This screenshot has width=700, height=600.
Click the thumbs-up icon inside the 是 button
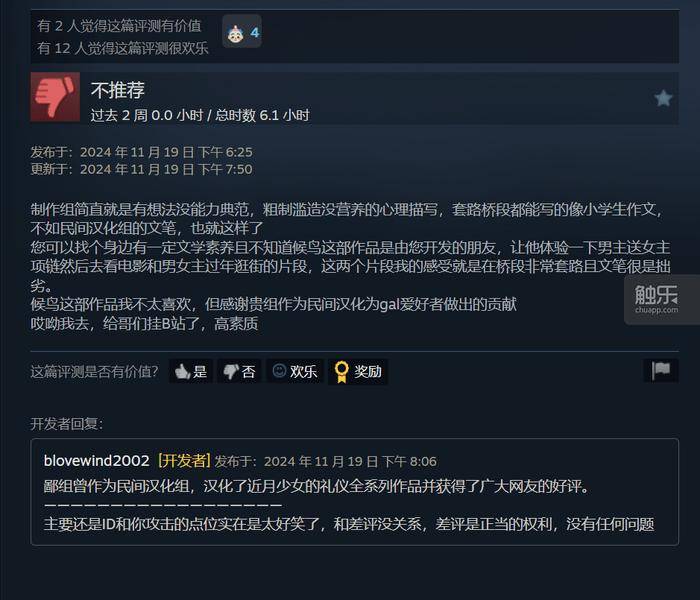pos(182,371)
